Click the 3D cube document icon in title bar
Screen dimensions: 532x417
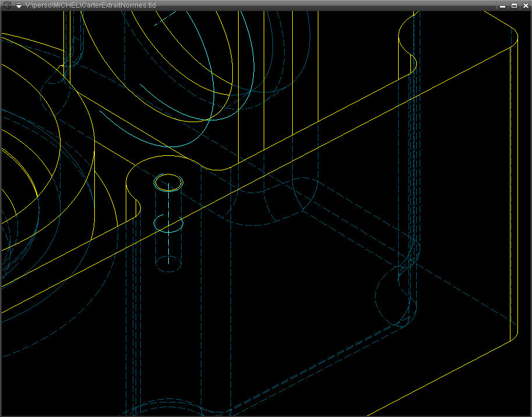(6, 5)
